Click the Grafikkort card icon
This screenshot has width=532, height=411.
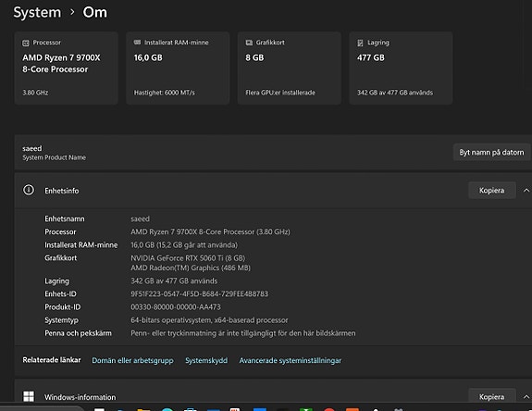click(249, 43)
